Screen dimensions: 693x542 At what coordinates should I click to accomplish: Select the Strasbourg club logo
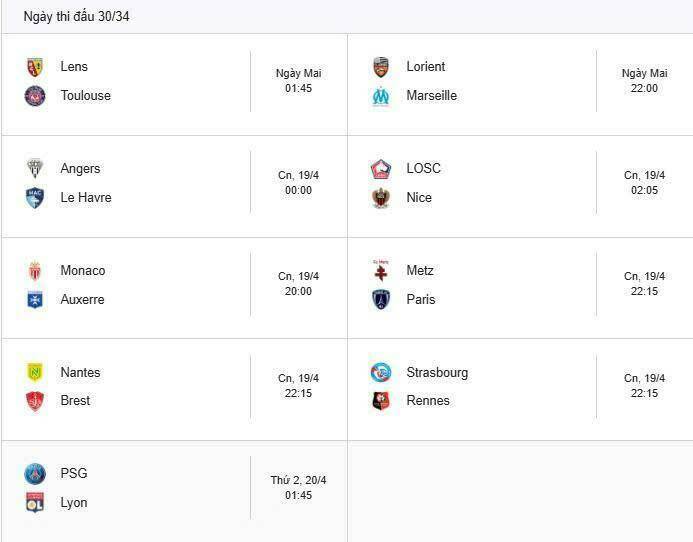381,373
